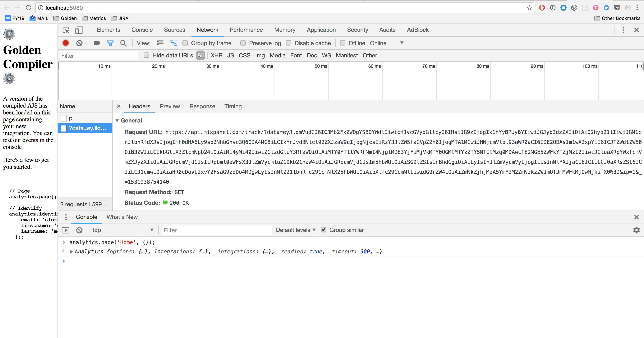The width and height of the screenshot is (644, 338).
Task: Switch to the Sources tab
Action: (x=174, y=30)
